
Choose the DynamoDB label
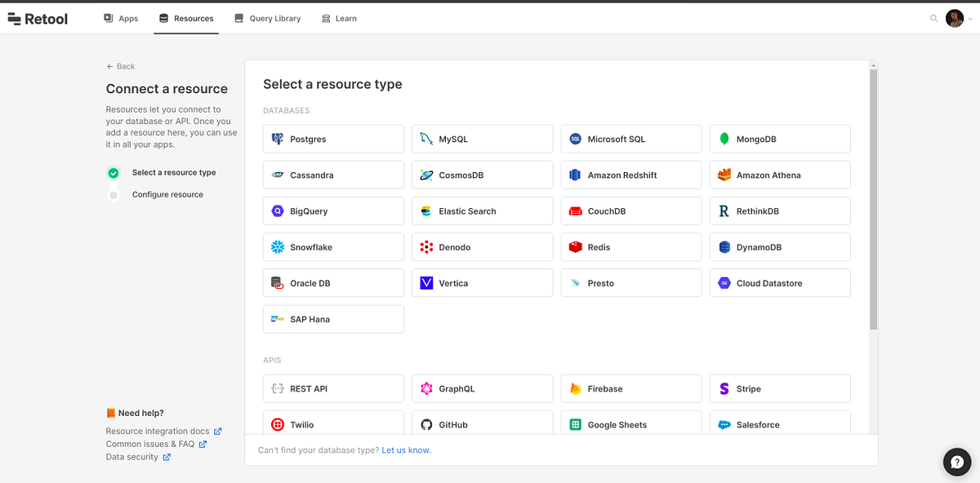(x=759, y=247)
